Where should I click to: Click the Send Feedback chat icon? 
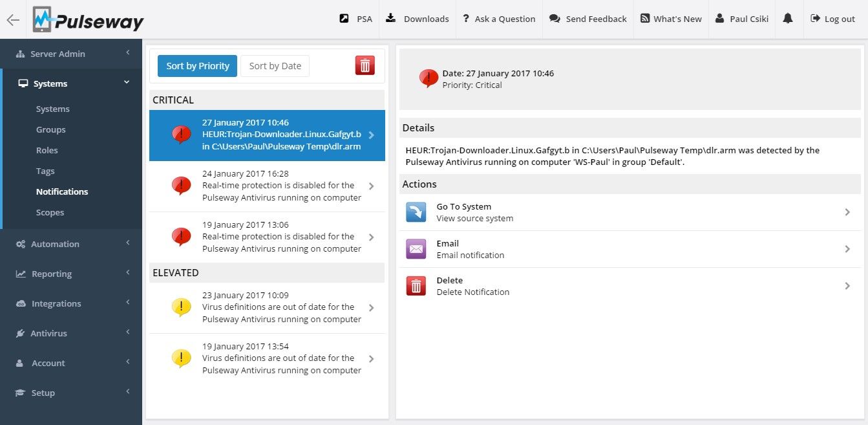(555, 19)
